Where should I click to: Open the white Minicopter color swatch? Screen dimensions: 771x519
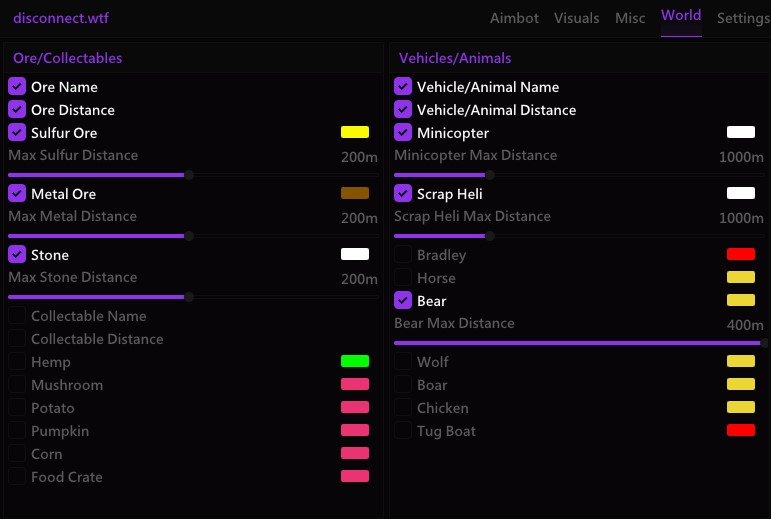741,132
